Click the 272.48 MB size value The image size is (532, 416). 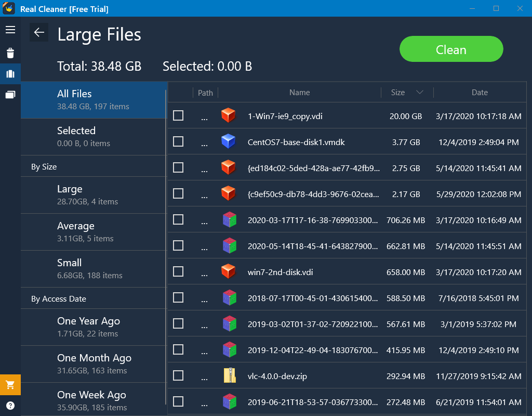click(405, 402)
